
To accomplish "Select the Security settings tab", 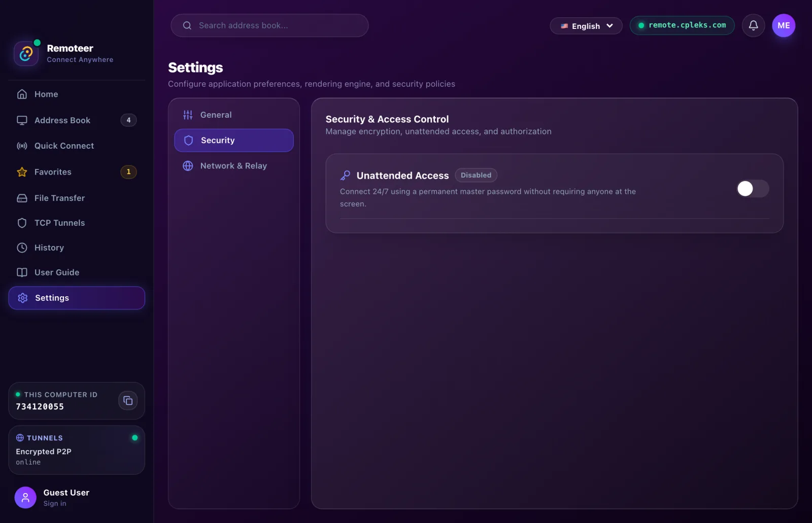I will pos(234,141).
